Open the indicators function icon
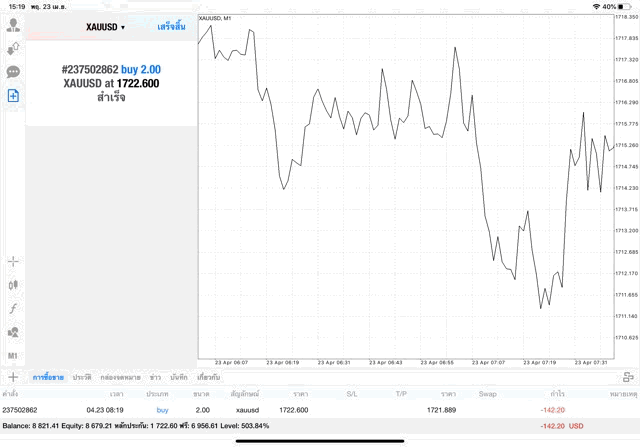Image resolution: width=640 pixels, height=447 pixels. (13, 308)
